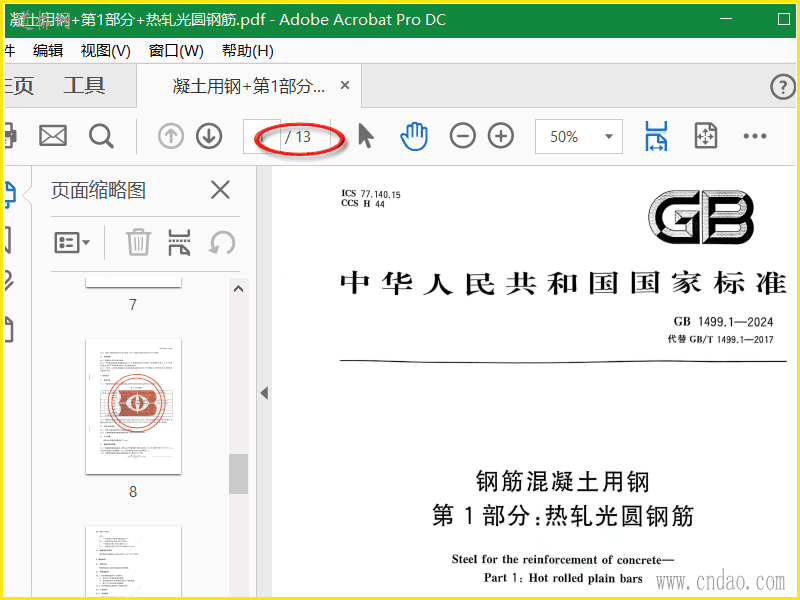Go to next page with down arrow

tap(209, 136)
